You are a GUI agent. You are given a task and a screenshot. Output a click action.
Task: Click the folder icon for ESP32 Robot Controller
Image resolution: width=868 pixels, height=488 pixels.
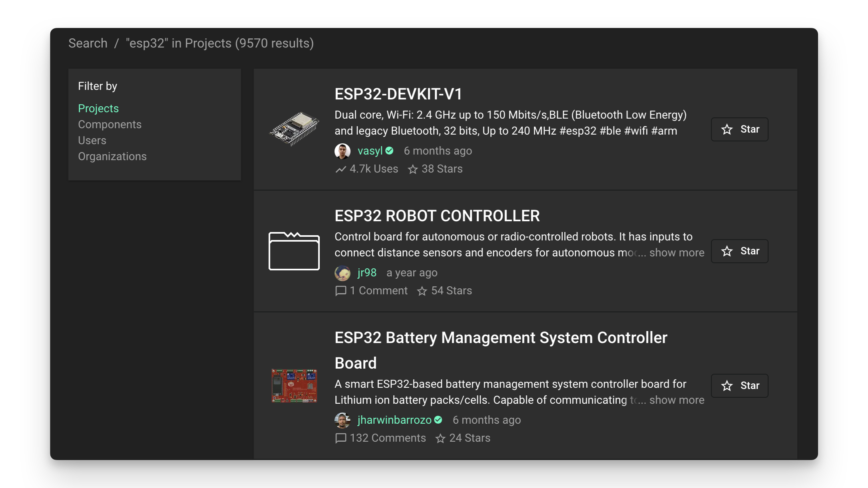click(294, 251)
